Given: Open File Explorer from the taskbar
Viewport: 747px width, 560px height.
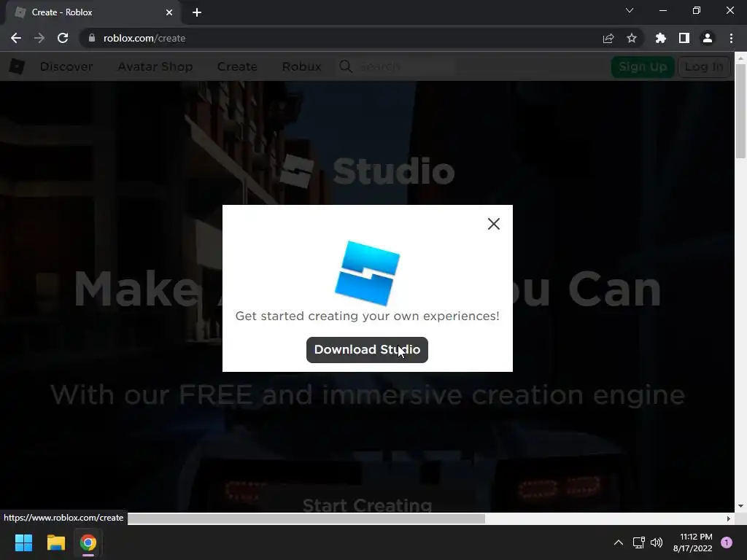Looking at the screenshot, I should (x=55, y=542).
